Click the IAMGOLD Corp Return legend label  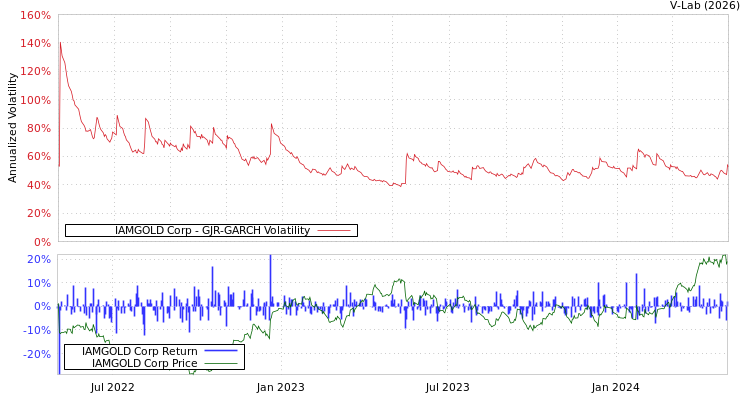(139, 351)
